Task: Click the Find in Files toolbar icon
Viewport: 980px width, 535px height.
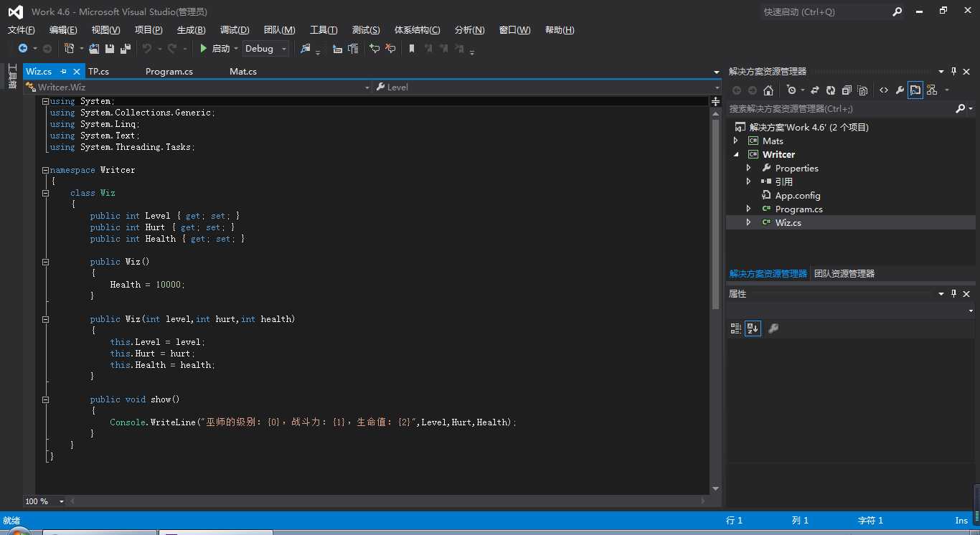Action: click(x=306, y=49)
